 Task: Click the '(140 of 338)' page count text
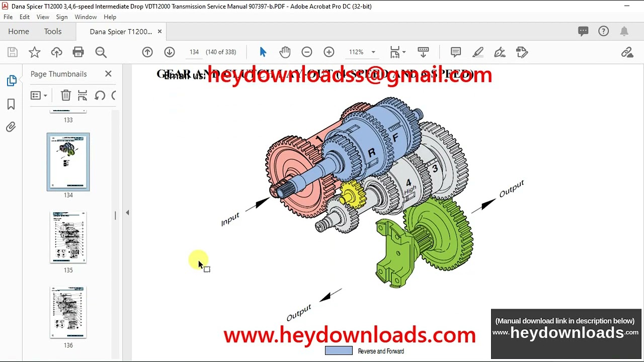coord(221,52)
